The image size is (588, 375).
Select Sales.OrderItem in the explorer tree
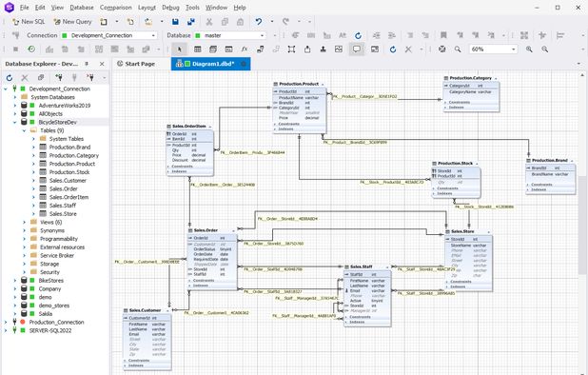(x=69, y=197)
